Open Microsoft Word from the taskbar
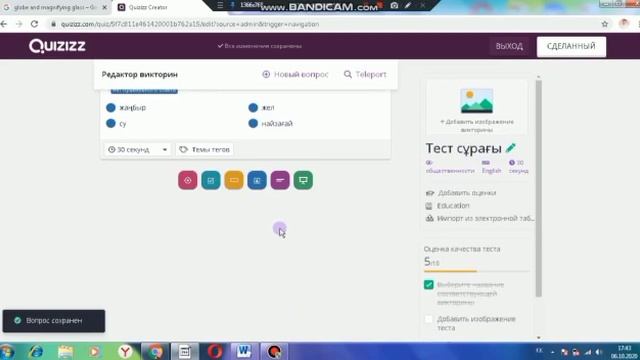640x360 pixels. [244, 351]
